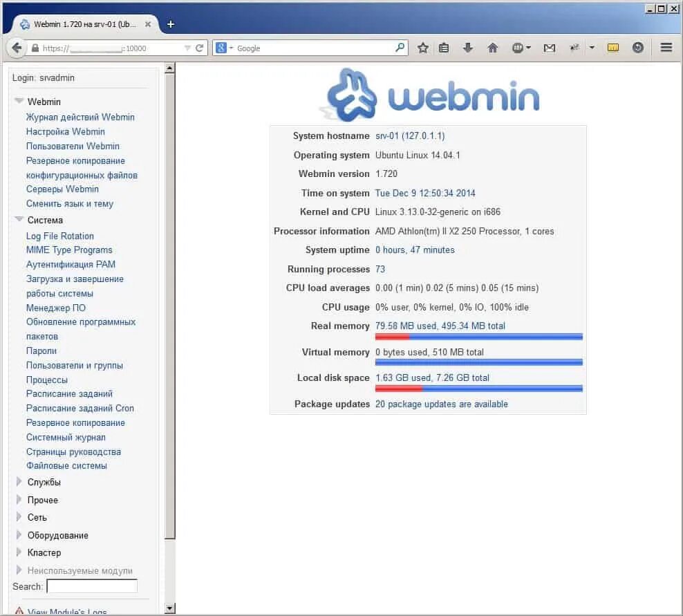Click the yellow toolbar addon icon
This screenshot has width=683, height=616.
pyautogui.click(x=613, y=48)
